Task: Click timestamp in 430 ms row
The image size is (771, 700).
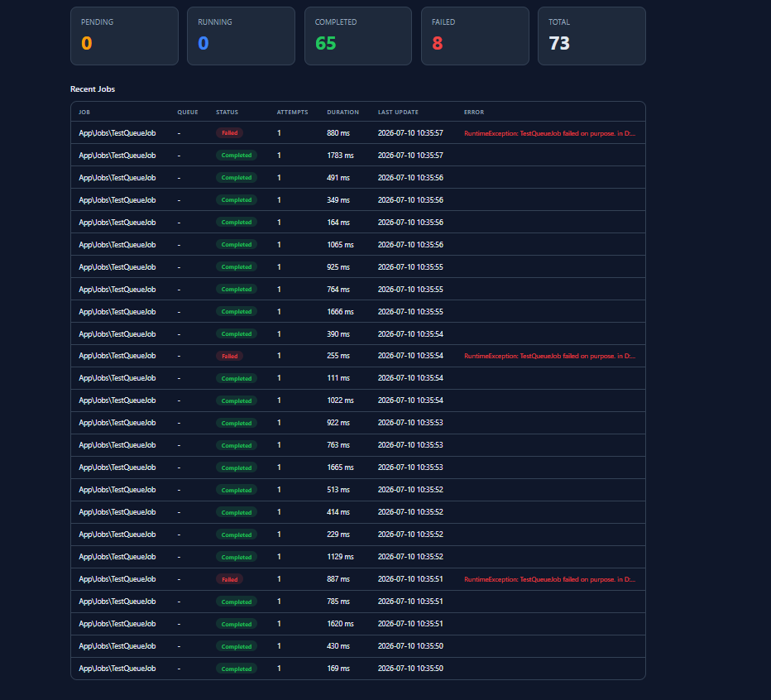Action: click(410, 646)
